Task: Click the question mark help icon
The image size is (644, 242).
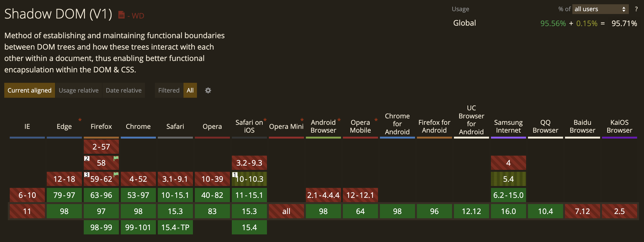Action: 636,9
